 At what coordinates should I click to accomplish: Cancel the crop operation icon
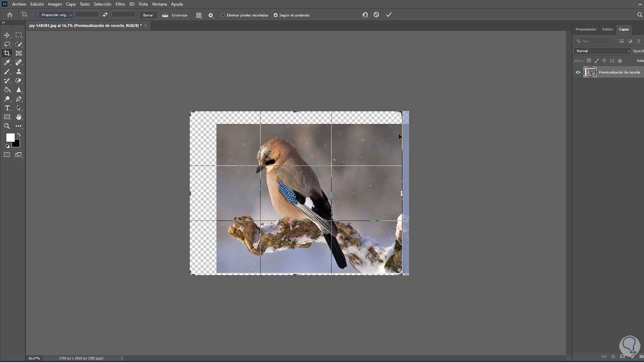pos(376,15)
